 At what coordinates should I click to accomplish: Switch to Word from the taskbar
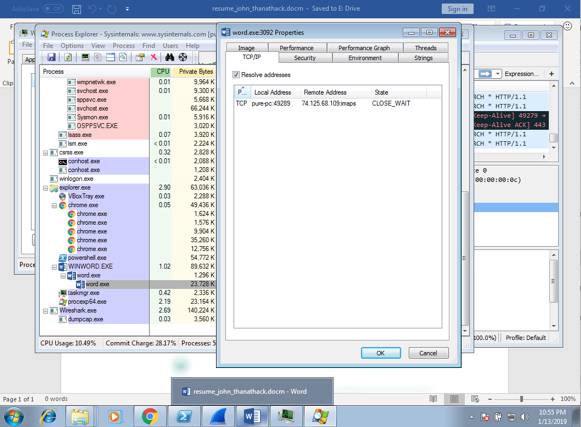pyautogui.click(x=253, y=416)
